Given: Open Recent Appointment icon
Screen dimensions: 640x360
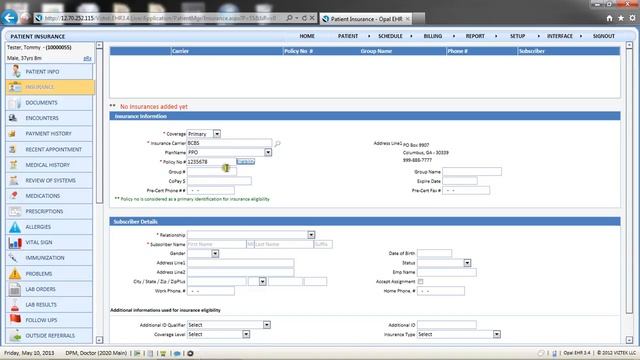Looking at the screenshot, I should (13, 149).
